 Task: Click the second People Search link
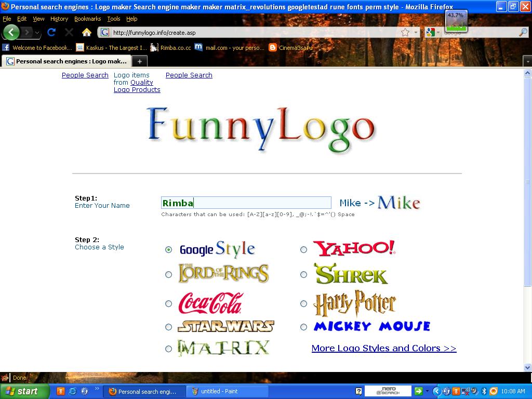click(189, 75)
